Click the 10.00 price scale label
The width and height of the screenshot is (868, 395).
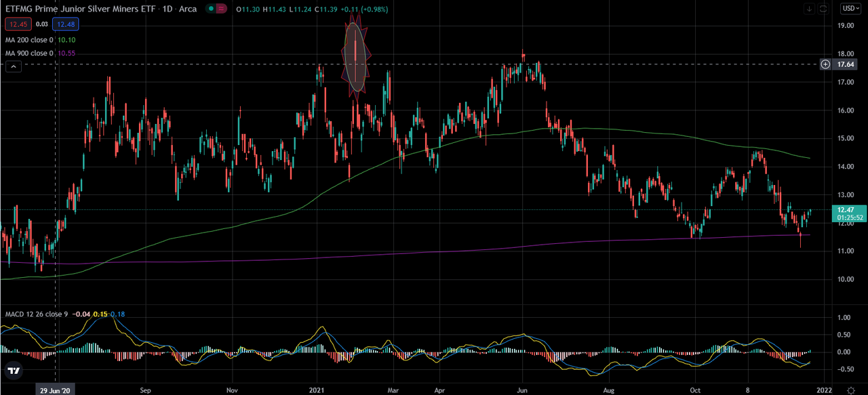(x=845, y=279)
